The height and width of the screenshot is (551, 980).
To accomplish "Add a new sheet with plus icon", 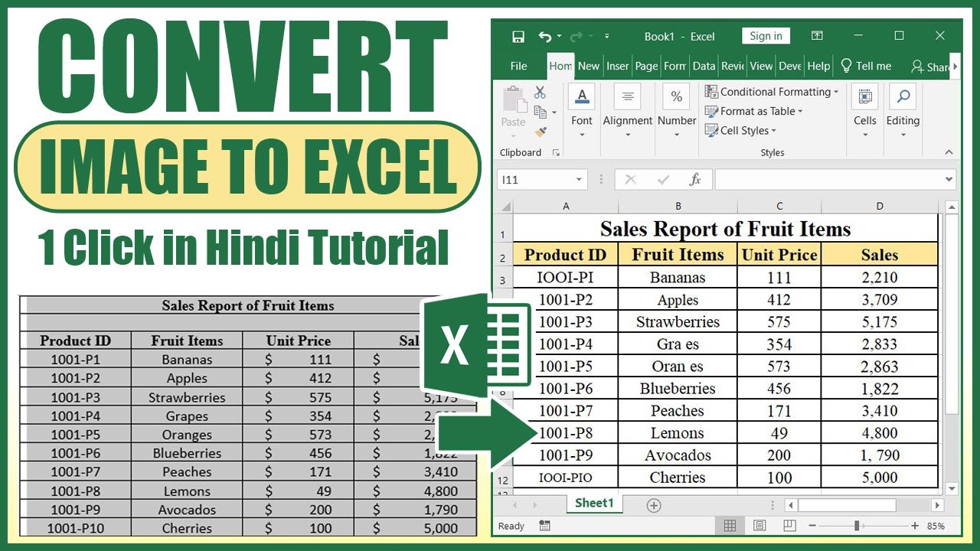I will [x=654, y=505].
